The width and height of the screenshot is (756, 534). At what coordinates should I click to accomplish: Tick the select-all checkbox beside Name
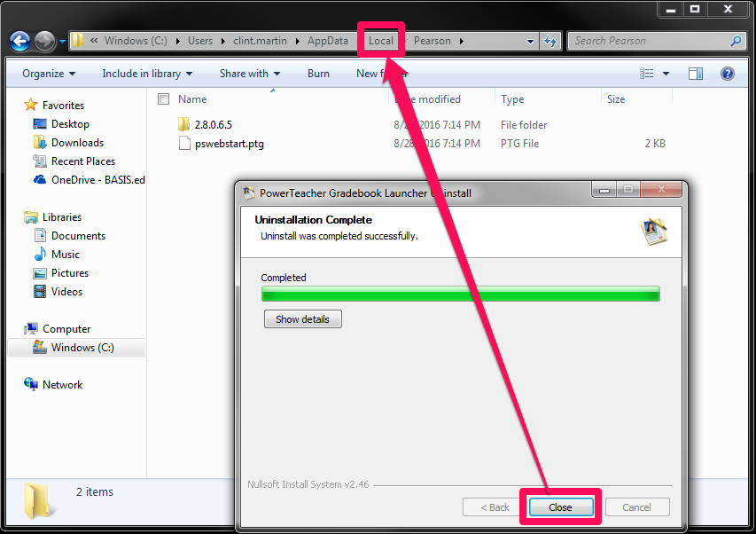click(163, 98)
